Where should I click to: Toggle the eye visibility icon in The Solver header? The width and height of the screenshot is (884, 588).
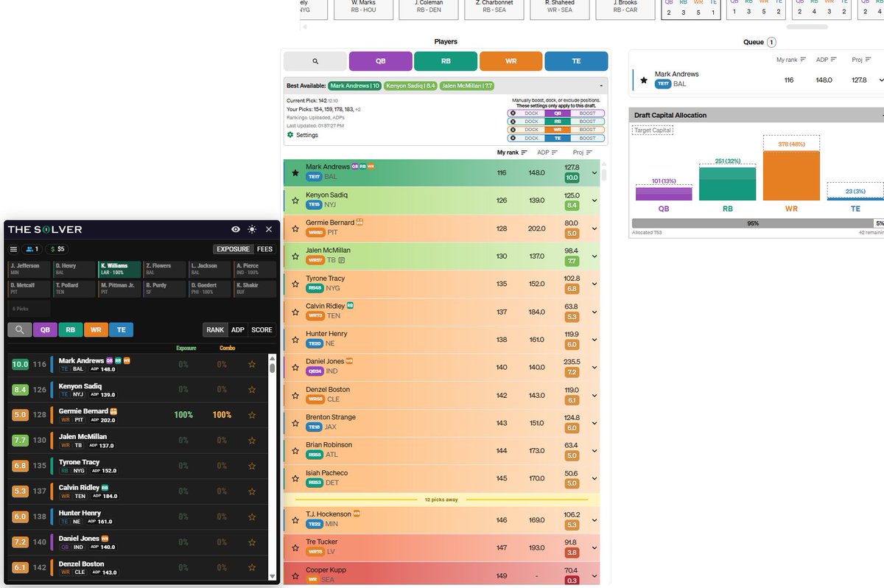pos(236,230)
